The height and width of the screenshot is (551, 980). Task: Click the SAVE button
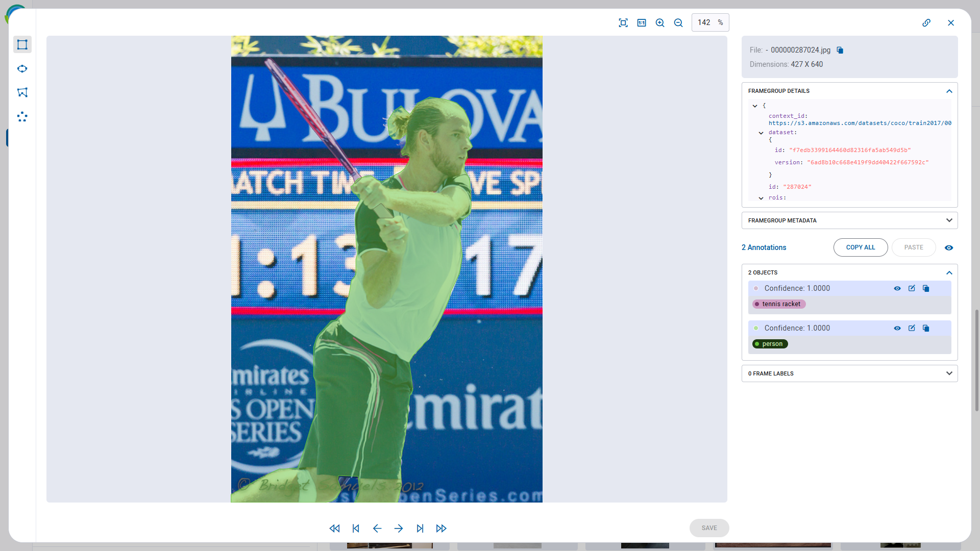(709, 528)
